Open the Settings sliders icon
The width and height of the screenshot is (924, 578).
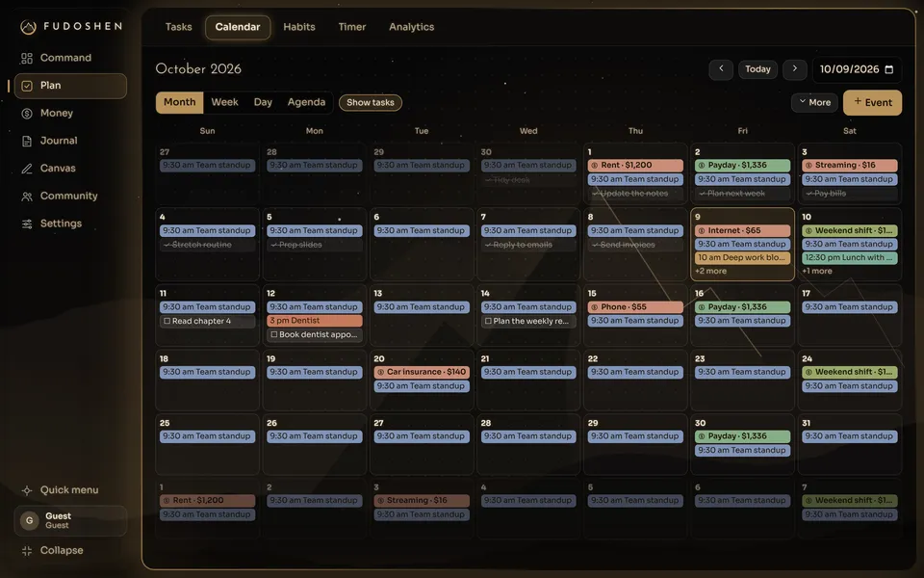point(27,224)
